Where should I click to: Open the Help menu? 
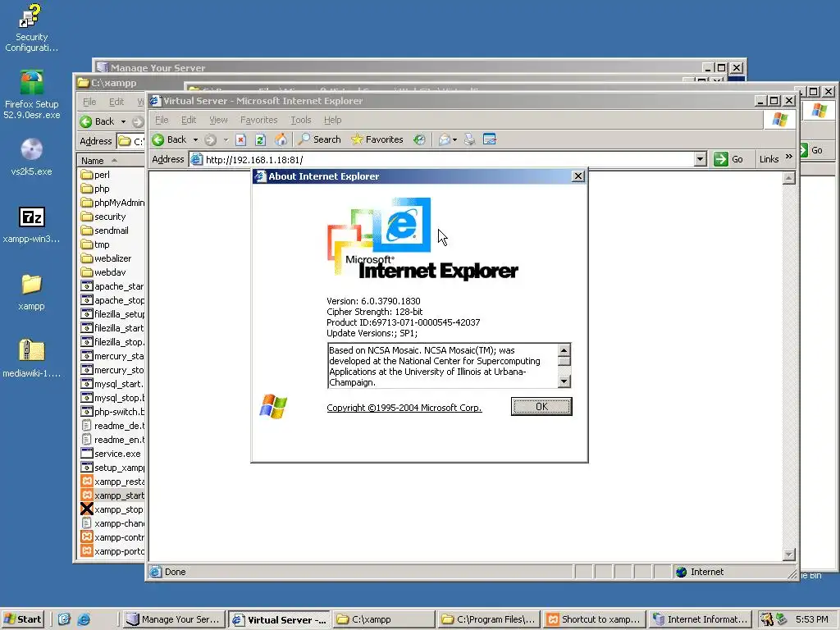332,120
